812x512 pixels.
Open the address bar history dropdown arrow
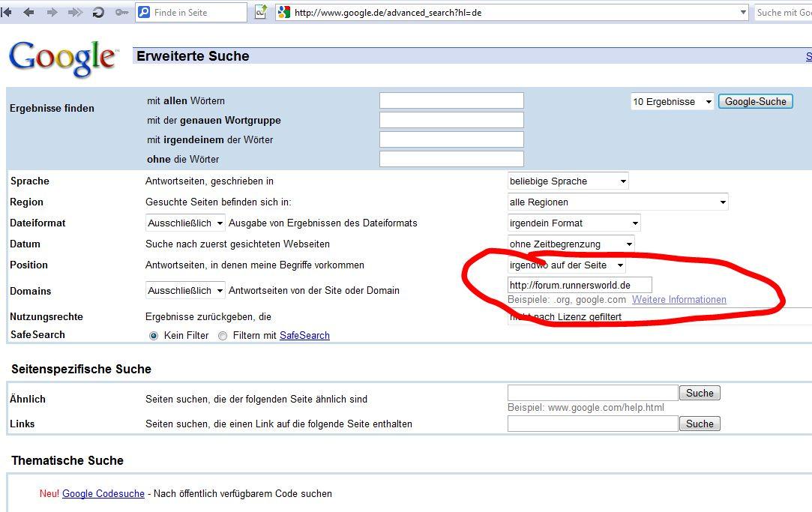point(743,13)
